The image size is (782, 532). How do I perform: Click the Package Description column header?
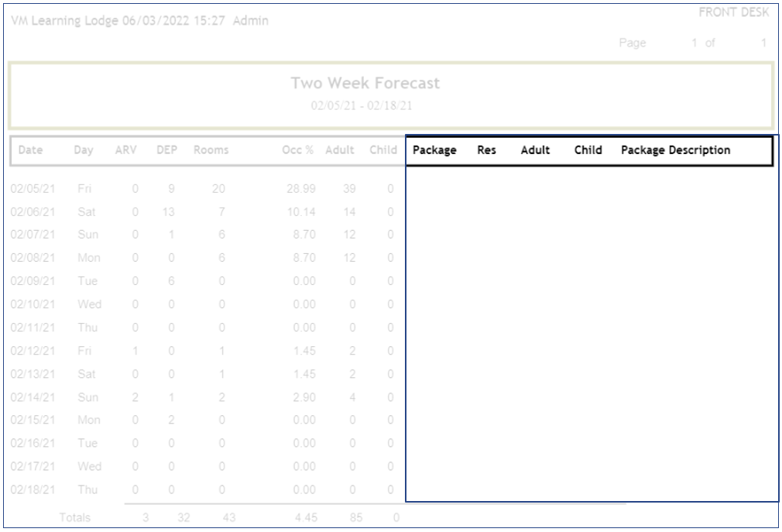click(x=675, y=150)
